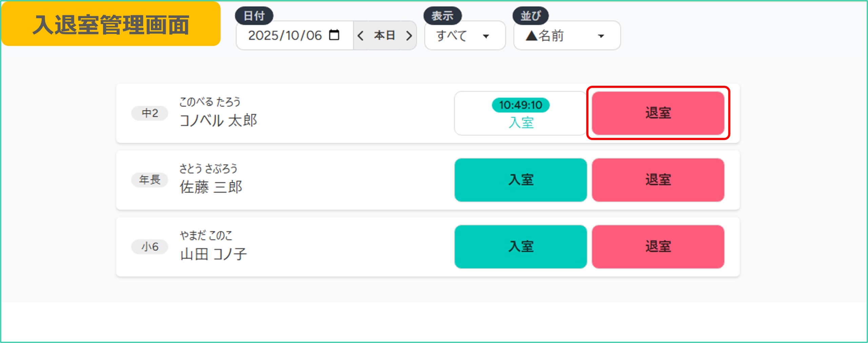The image size is (868, 343).
Task: Select the 年長 grade badge
Action: coord(150,180)
